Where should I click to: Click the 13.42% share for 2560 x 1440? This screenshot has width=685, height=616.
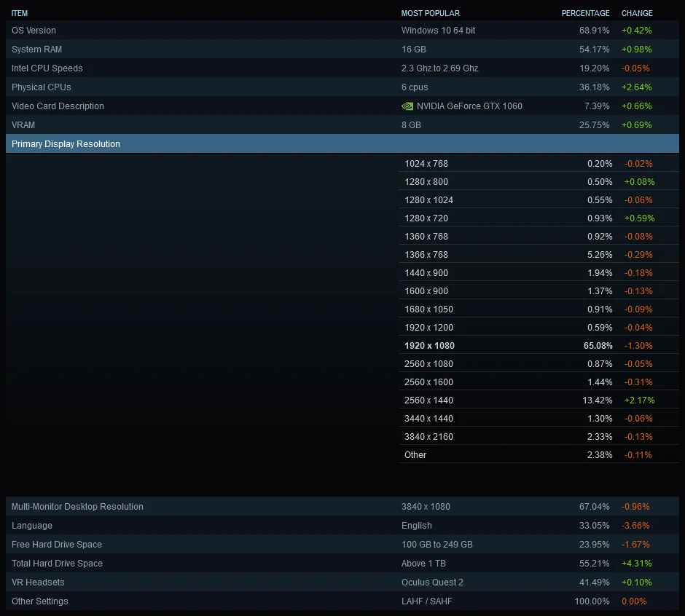pyautogui.click(x=598, y=400)
